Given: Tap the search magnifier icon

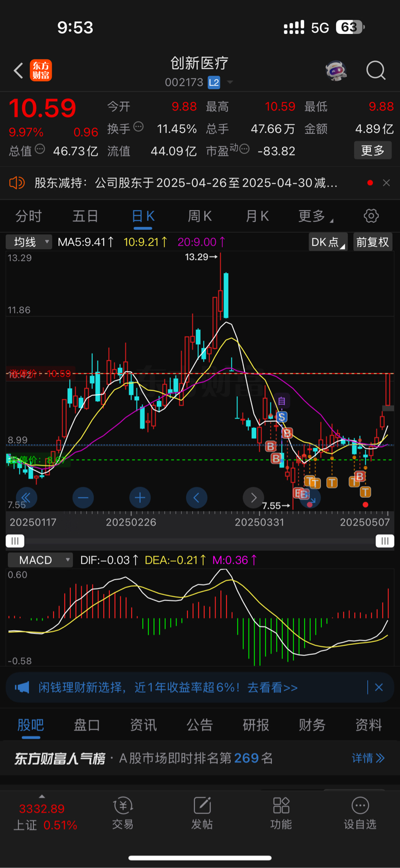Looking at the screenshot, I should [x=376, y=70].
